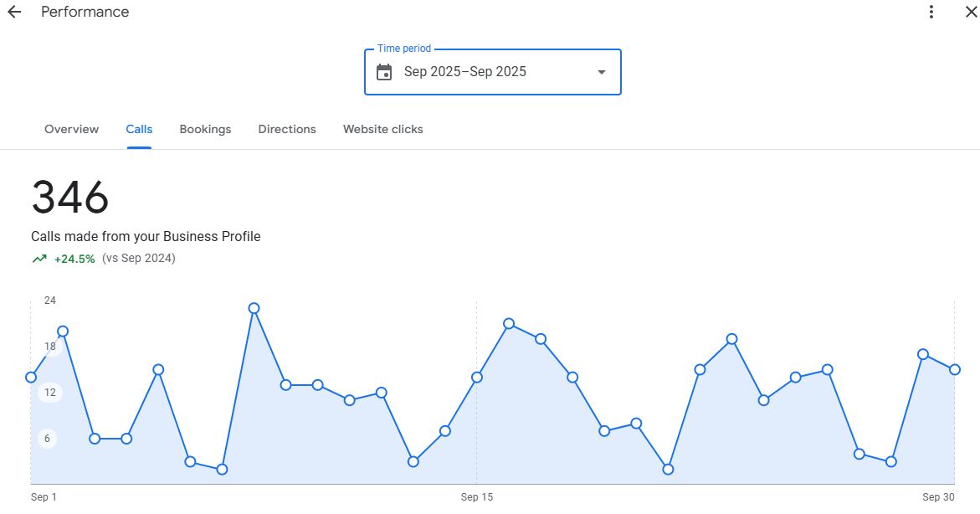Screen dimensions: 980x514
Task: Open the Bookings tab
Action: pyautogui.click(x=205, y=130)
